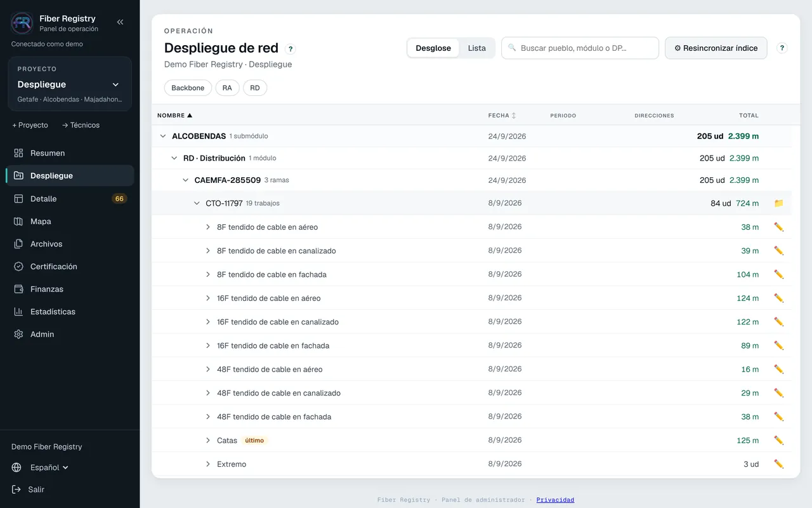This screenshot has width=812, height=508.
Task: Edit the 16F tendido de cable en fachada row
Action: click(x=779, y=345)
